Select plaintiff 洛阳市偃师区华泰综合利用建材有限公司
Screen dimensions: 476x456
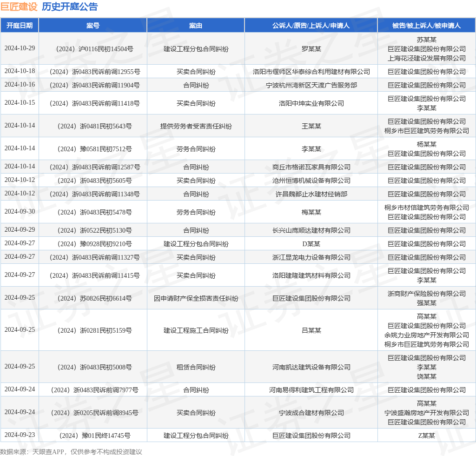click(311, 72)
